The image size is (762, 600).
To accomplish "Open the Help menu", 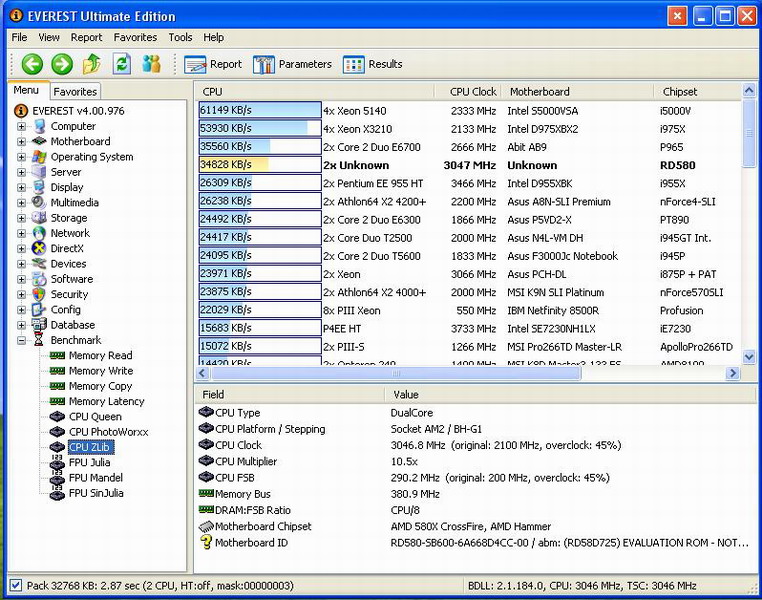I will (213, 37).
